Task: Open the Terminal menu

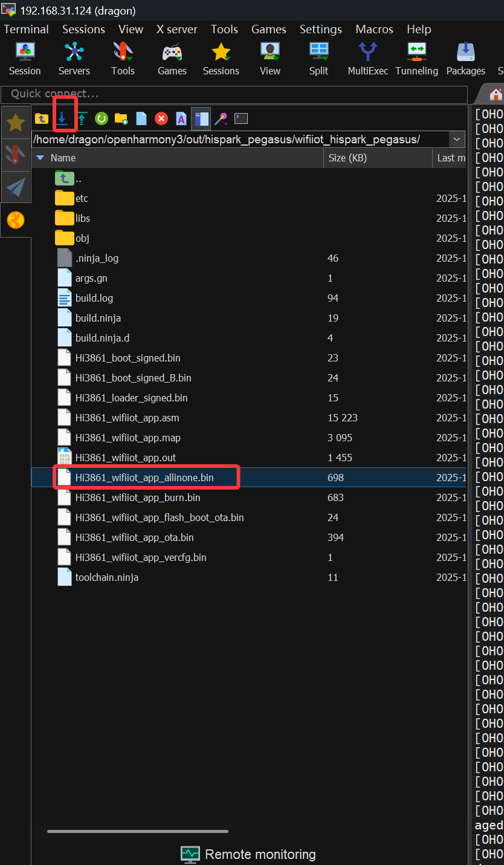Action: 26,29
